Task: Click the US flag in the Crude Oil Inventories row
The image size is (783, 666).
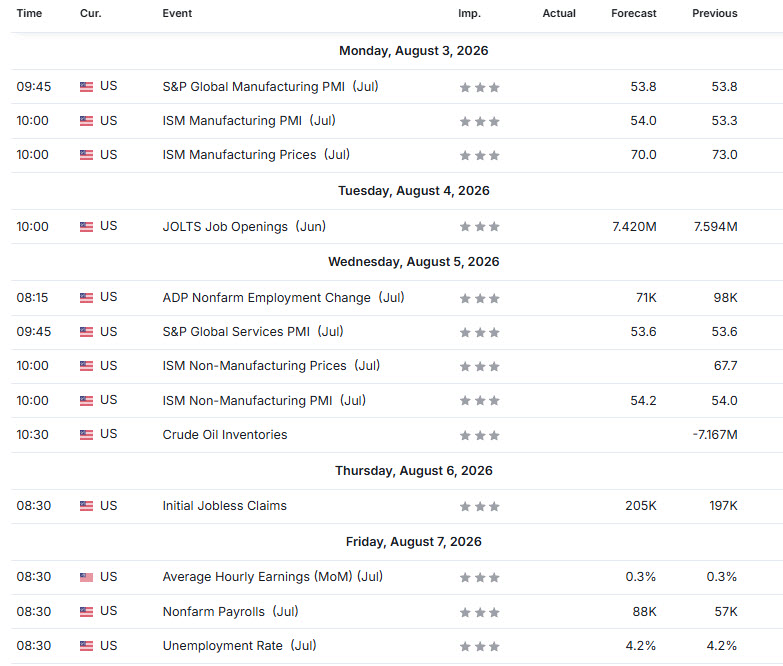Action: (86, 435)
